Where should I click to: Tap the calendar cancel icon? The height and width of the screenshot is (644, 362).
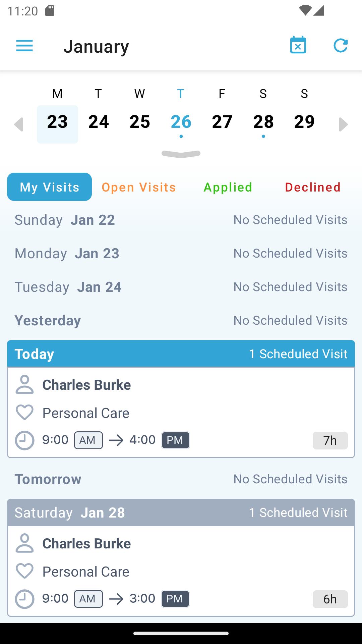point(298,45)
